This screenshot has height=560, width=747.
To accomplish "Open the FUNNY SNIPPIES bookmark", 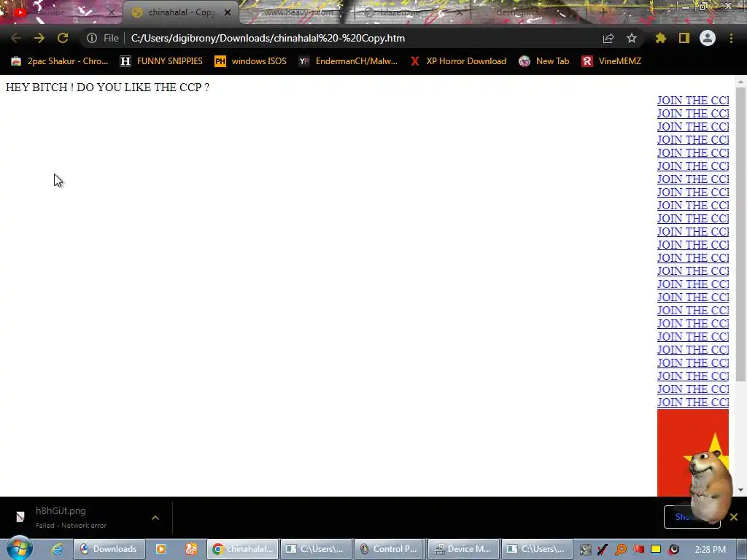I will (161, 61).
